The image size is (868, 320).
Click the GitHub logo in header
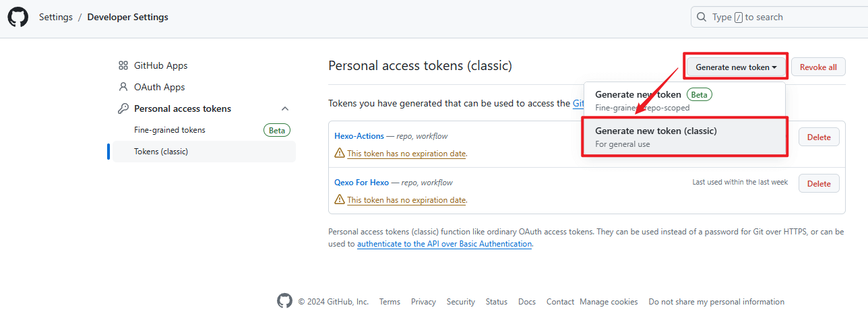click(x=18, y=17)
